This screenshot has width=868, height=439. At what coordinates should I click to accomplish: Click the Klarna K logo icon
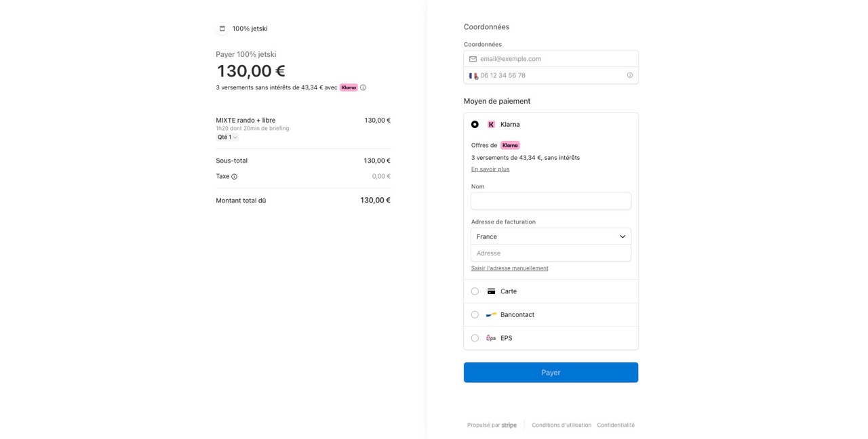click(491, 125)
